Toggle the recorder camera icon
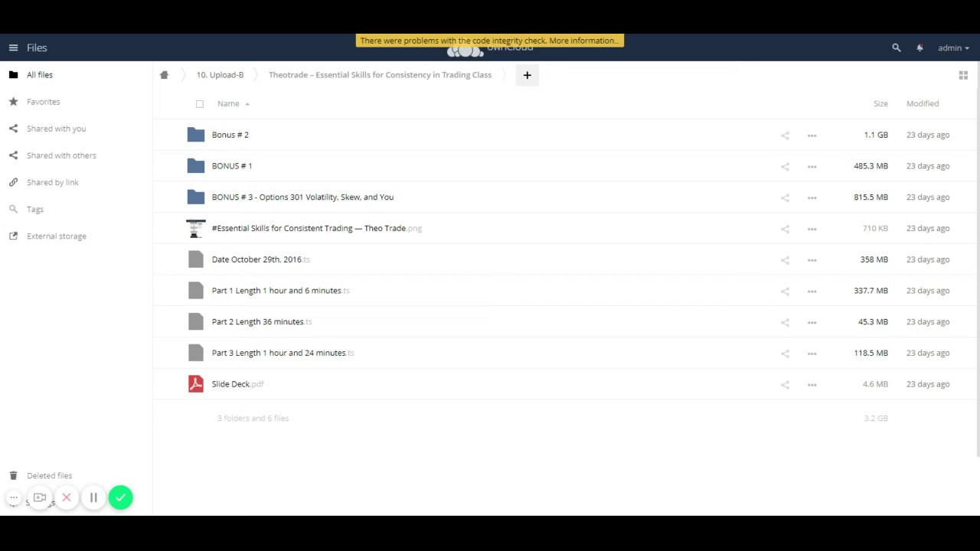The height and width of the screenshot is (551, 980). pos(40,497)
